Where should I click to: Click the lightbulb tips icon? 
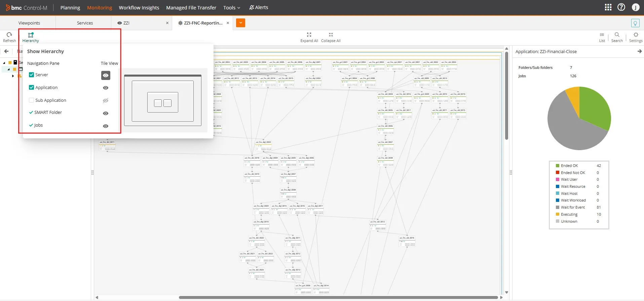(x=635, y=23)
